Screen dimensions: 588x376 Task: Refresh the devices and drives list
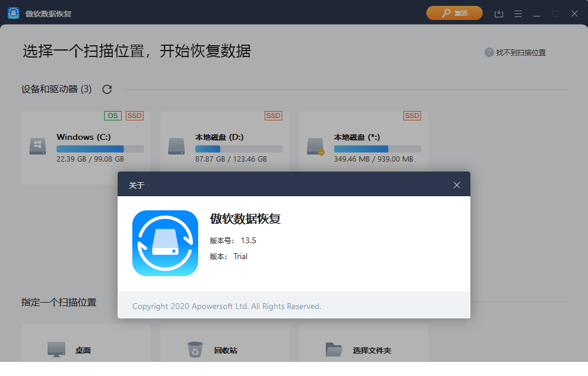106,89
